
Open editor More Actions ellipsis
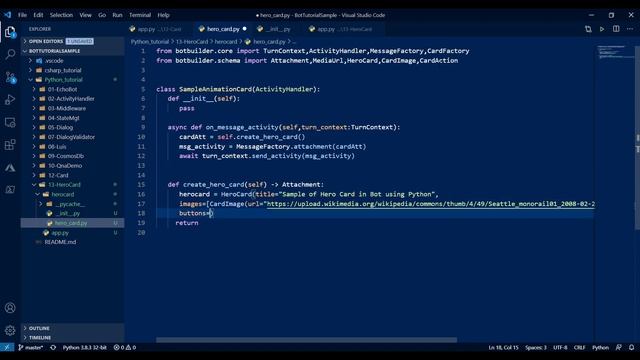[630, 29]
